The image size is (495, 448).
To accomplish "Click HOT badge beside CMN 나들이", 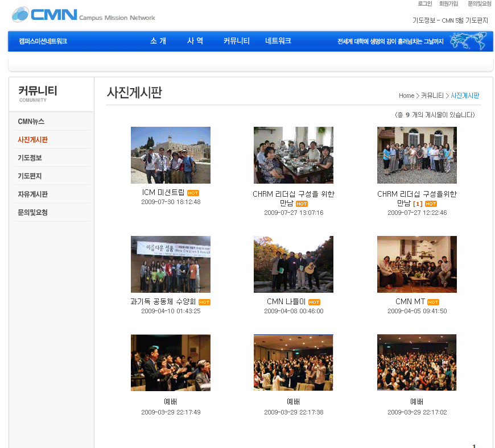I will (x=314, y=302).
